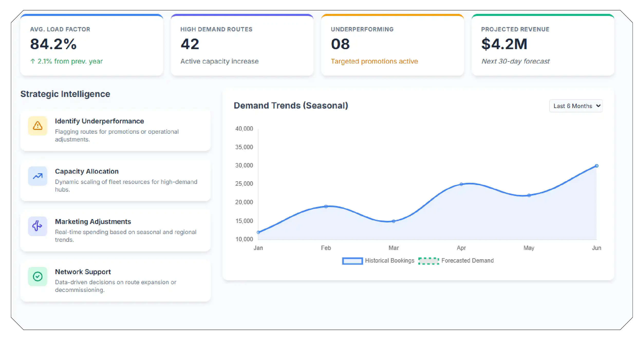Click the Strategic Intelligence heading

tap(65, 94)
